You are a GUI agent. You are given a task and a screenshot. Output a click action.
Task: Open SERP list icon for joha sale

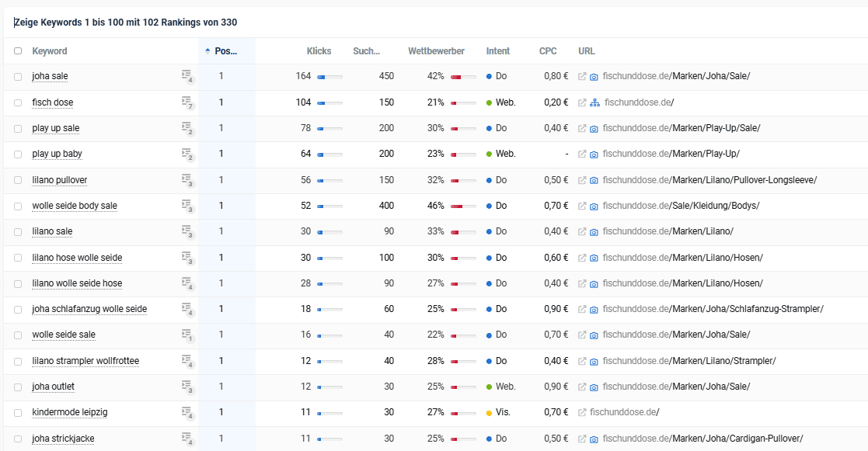187,76
